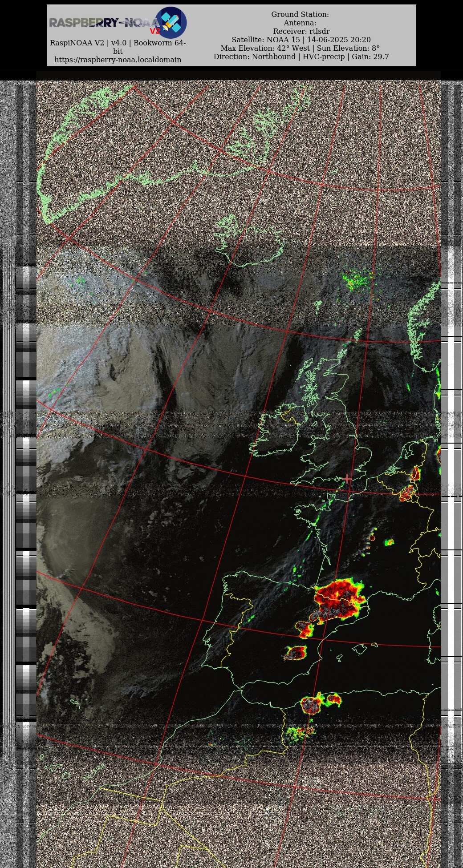Click the "Antenna:" label

300,23
